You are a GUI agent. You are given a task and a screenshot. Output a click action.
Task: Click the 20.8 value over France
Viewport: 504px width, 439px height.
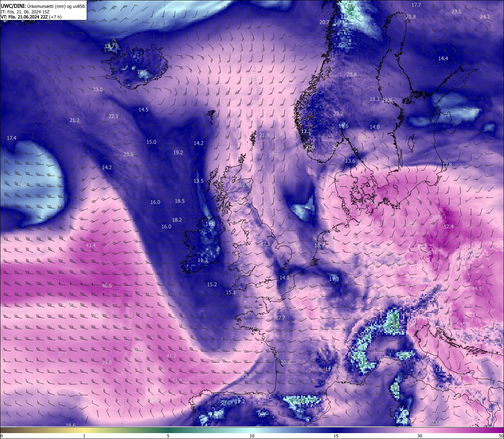[285, 362]
